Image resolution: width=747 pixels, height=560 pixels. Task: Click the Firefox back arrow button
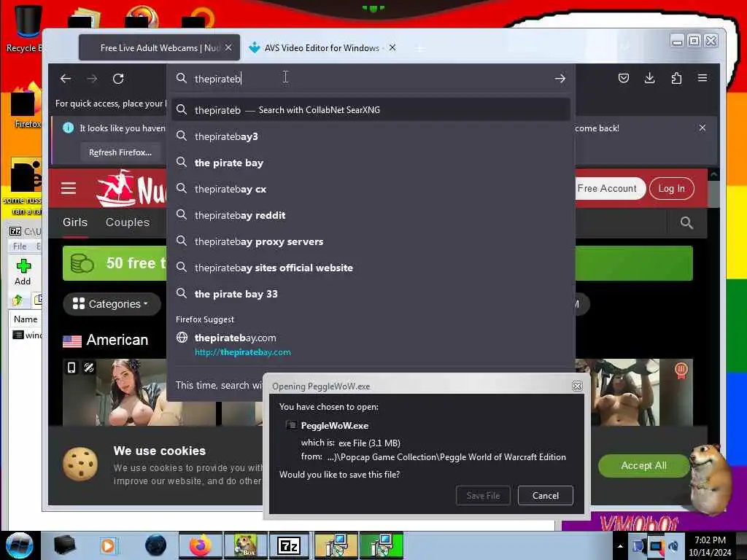click(x=66, y=79)
